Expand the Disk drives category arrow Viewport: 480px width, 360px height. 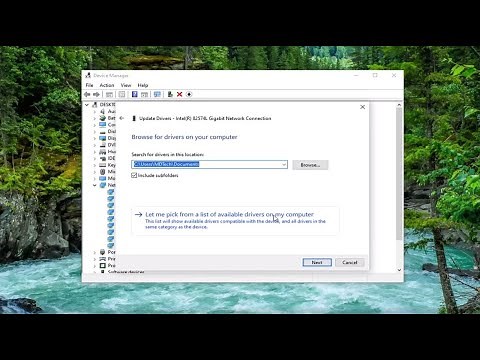point(95,132)
